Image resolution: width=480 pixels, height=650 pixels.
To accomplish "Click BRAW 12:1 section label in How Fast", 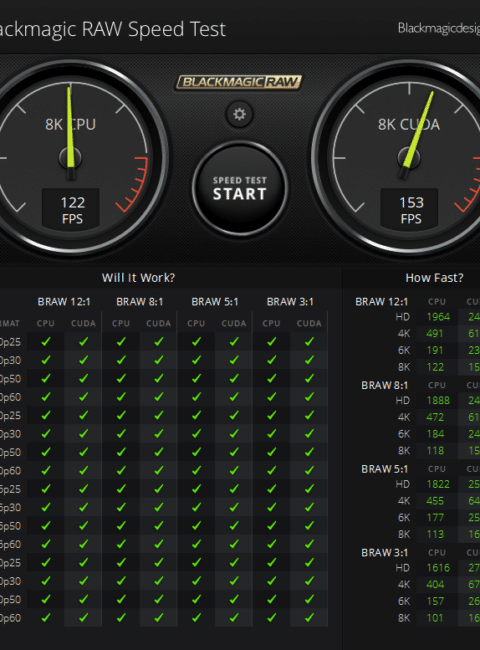I will pos(381,302).
